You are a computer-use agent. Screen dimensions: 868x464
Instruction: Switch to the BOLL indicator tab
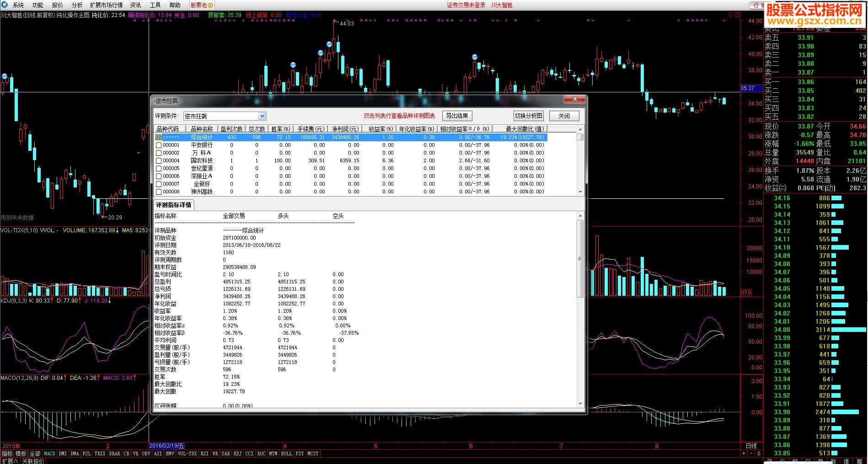pos(286,453)
